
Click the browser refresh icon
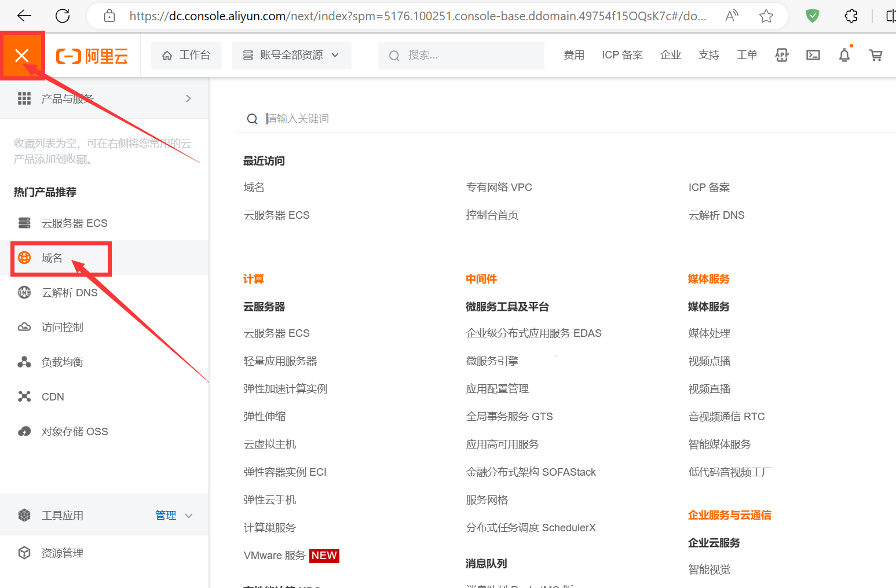pyautogui.click(x=63, y=16)
